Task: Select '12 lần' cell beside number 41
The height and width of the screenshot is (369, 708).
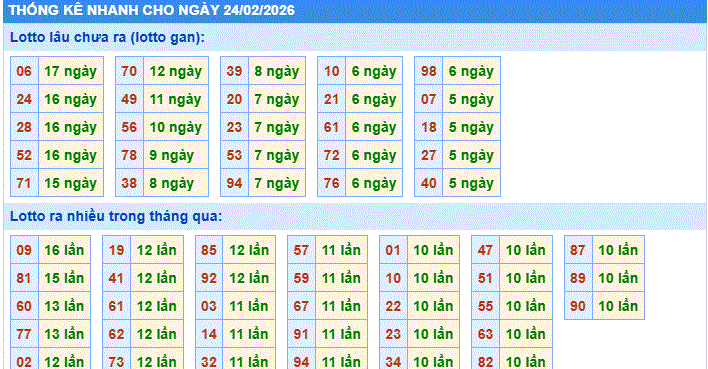Action: click(157, 278)
